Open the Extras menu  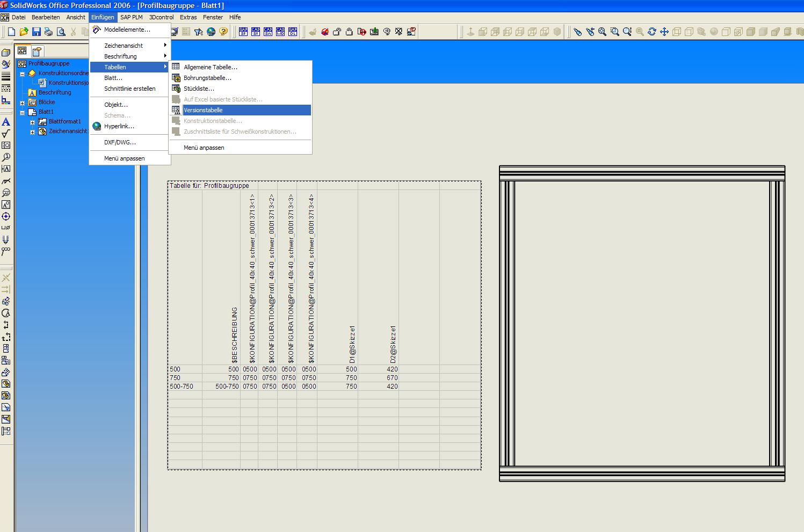tap(189, 17)
